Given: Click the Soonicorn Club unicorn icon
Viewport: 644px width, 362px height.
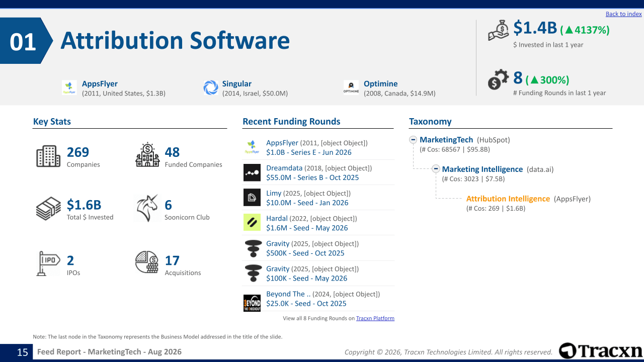Looking at the screenshot, I should click(147, 209).
